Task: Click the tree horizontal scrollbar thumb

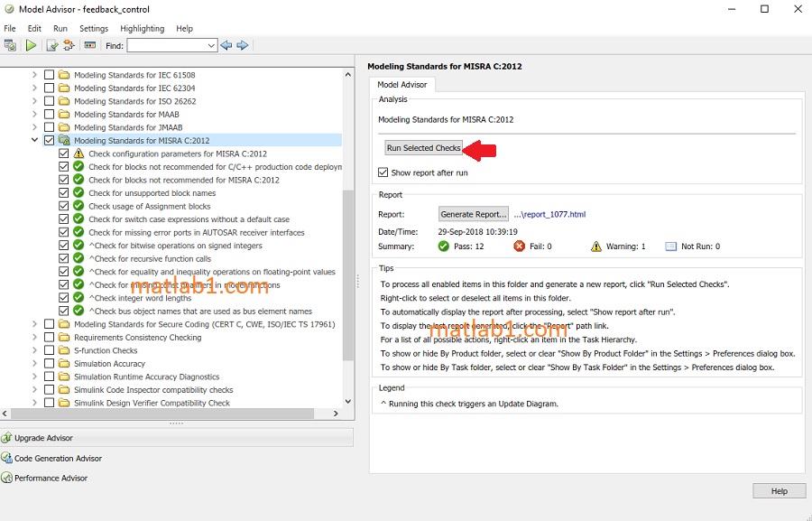Action: (162, 414)
